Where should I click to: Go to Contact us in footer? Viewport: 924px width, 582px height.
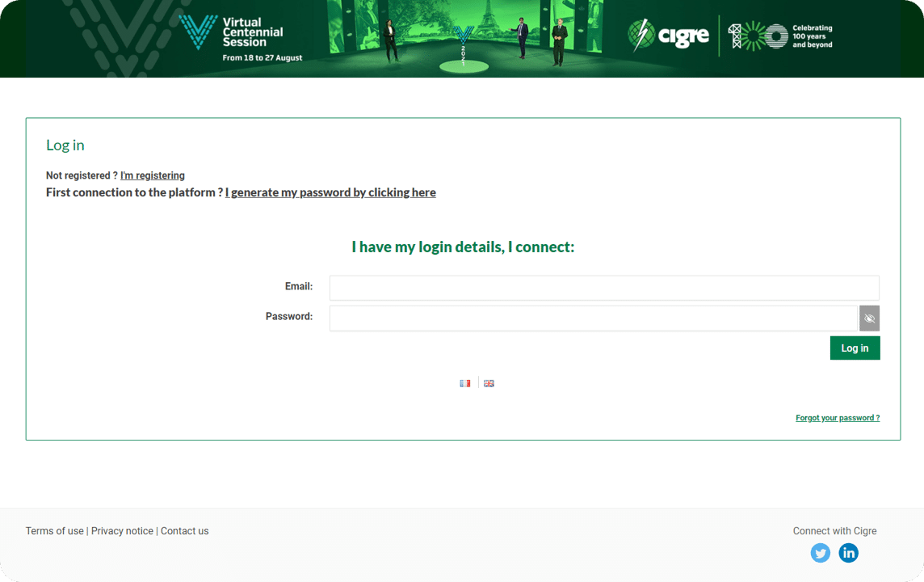coord(184,531)
